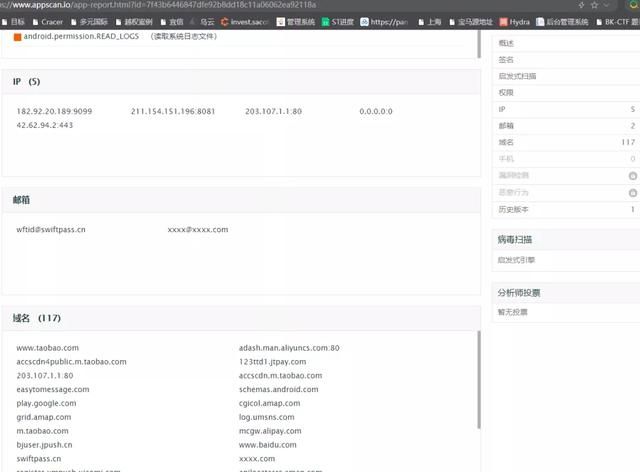Screen dimensions: 640x472
Task: Open the https://pan bookmark
Action: coord(384,22)
